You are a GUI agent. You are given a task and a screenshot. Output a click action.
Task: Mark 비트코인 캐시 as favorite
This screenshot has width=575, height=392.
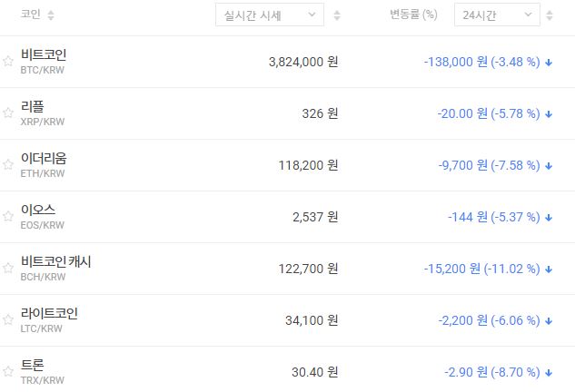coord(8,269)
